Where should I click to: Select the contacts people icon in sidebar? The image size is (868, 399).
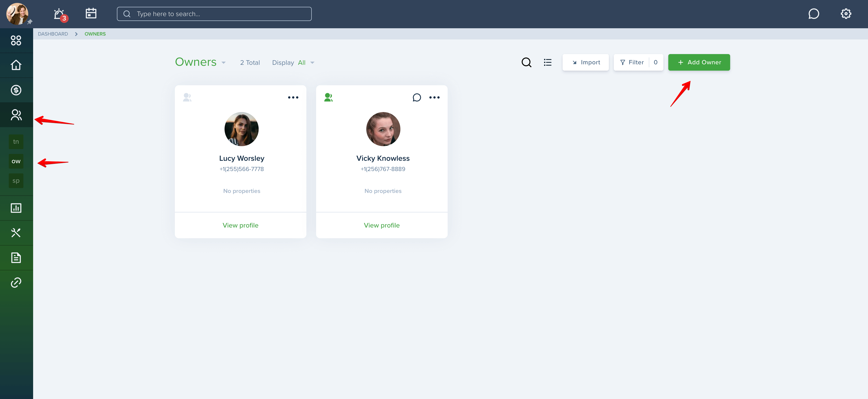(x=16, y=115)
